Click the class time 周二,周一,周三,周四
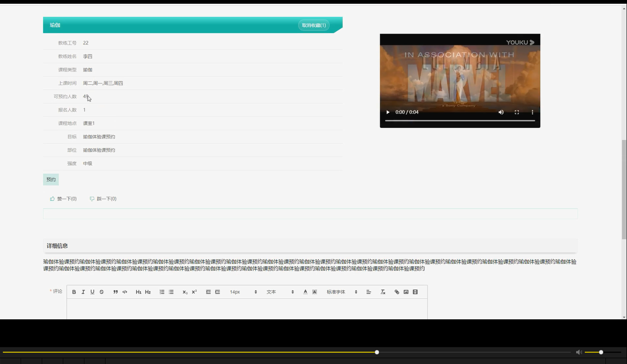Screen dimensions: 627x364 [x=103, y=83]
